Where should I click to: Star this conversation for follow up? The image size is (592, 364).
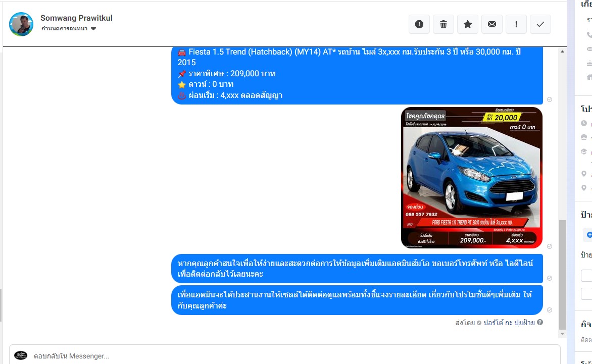468,24
